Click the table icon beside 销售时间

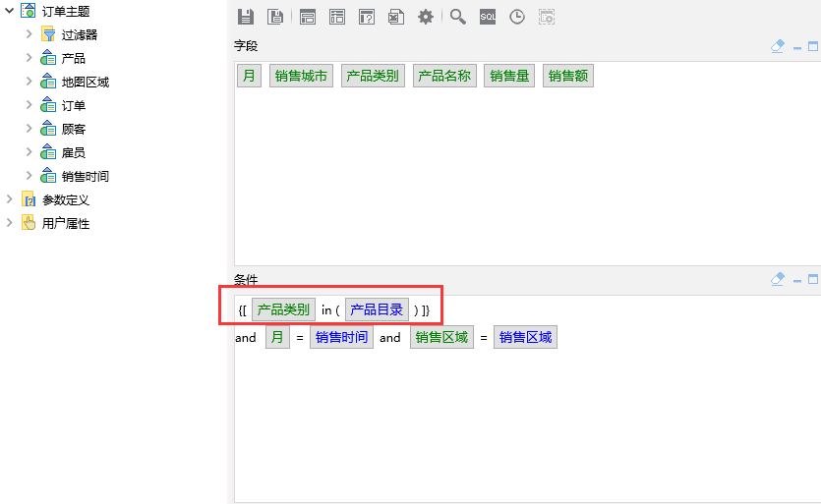pos(48,175)
